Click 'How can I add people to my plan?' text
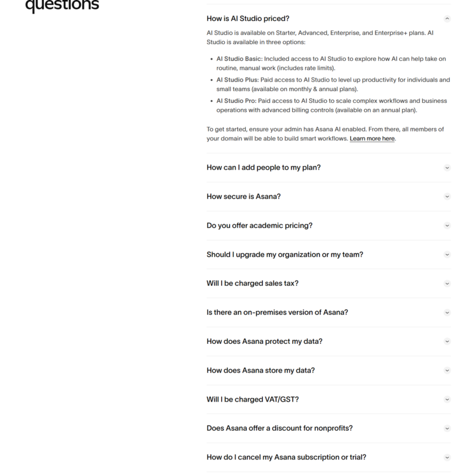 [263, 167]
